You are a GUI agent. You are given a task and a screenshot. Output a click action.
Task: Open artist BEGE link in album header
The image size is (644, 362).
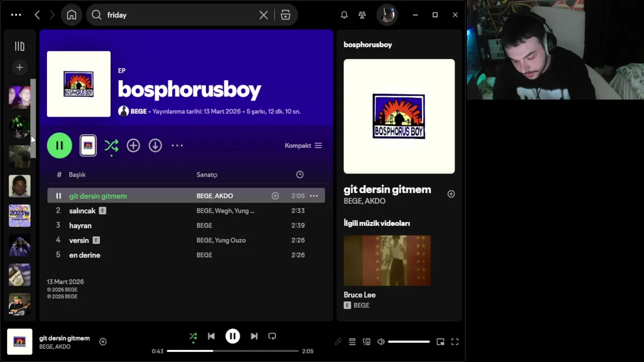[x=138, y=112]
